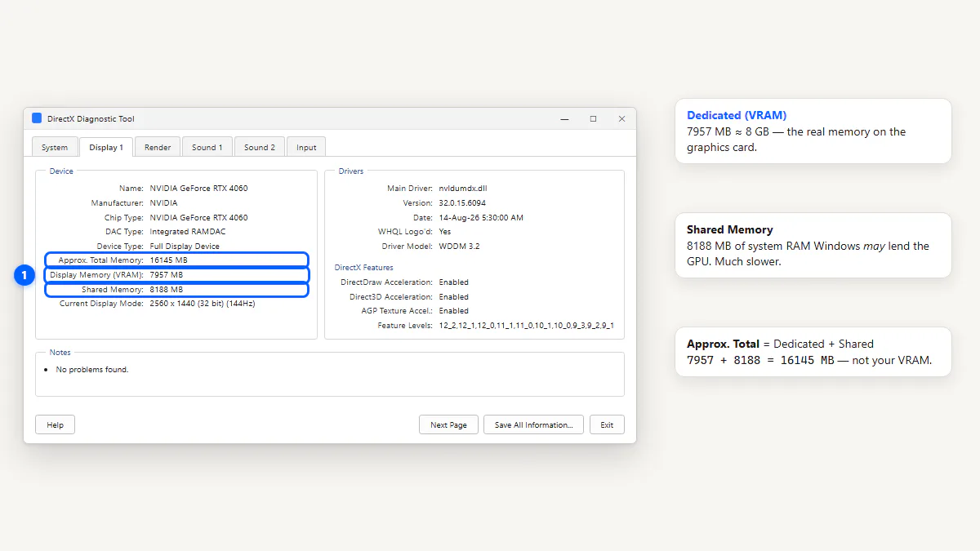Screen dimensions: 980x551
Task: Click the Feature Levels value string
Action: [x=526, y=325]
